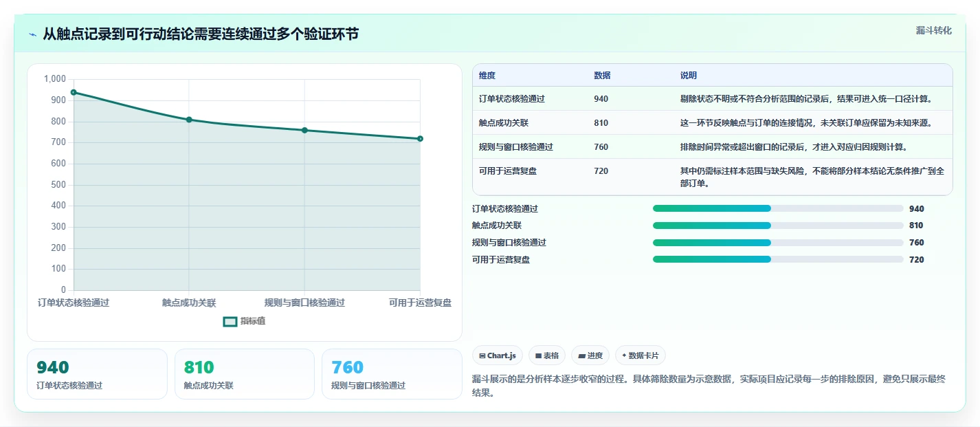
Task: Click the 漏斗转化 label in header
Action: point(934,30)
